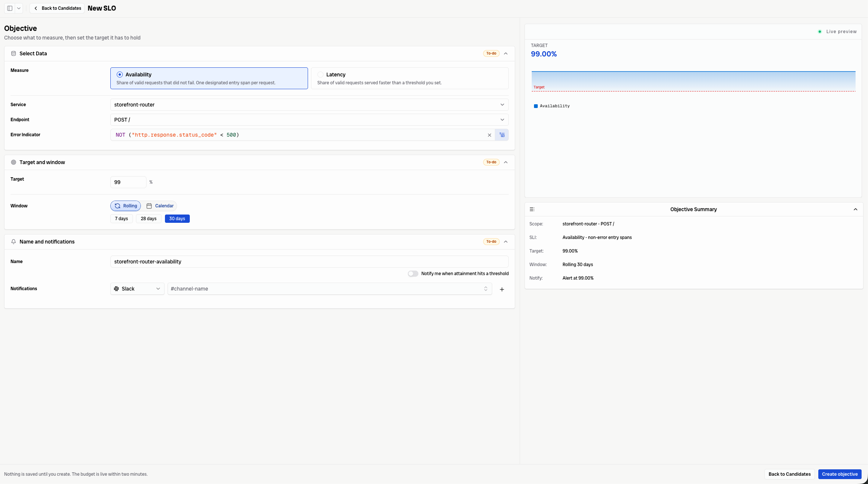The image size is (868, 484).
Task: Click the Window value Rolling 30 days
Action: [x=578, y=265]
